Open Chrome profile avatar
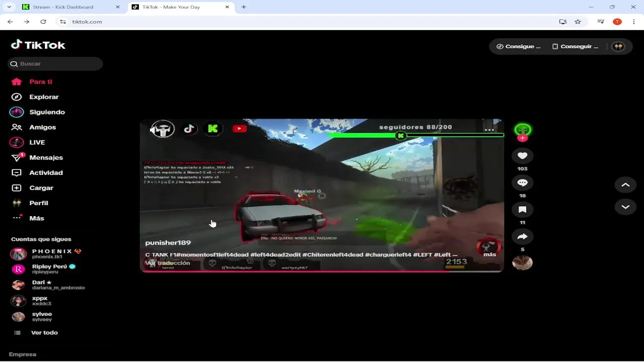This screenshot has height=362, width=644. tap(617, 22)
